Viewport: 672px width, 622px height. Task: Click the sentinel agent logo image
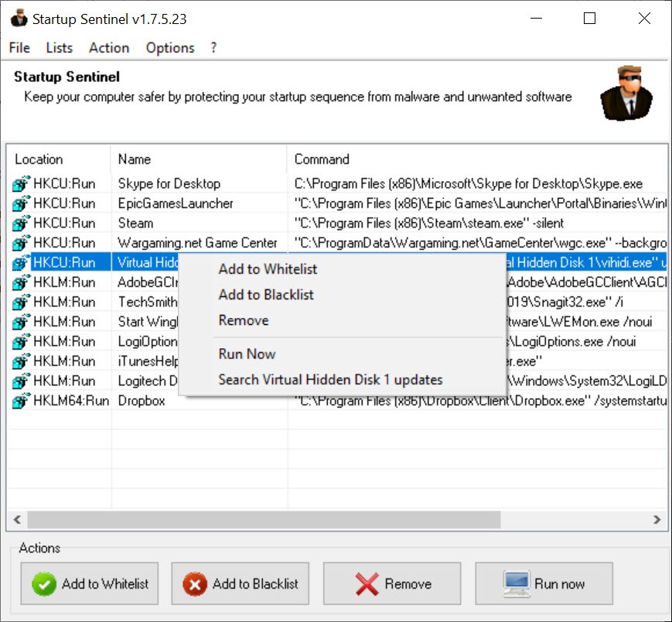click(x=626, y=94)
